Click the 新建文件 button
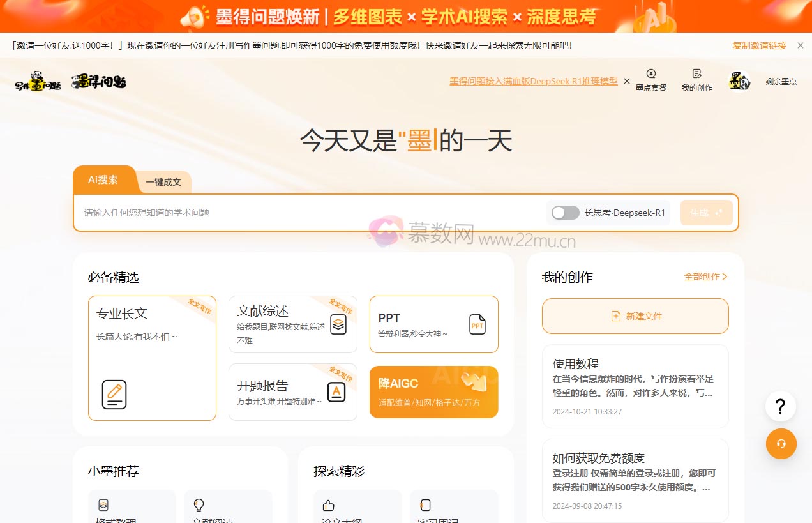Image resolution: width=812 pixels, height=523 pixels. [635, 315]
